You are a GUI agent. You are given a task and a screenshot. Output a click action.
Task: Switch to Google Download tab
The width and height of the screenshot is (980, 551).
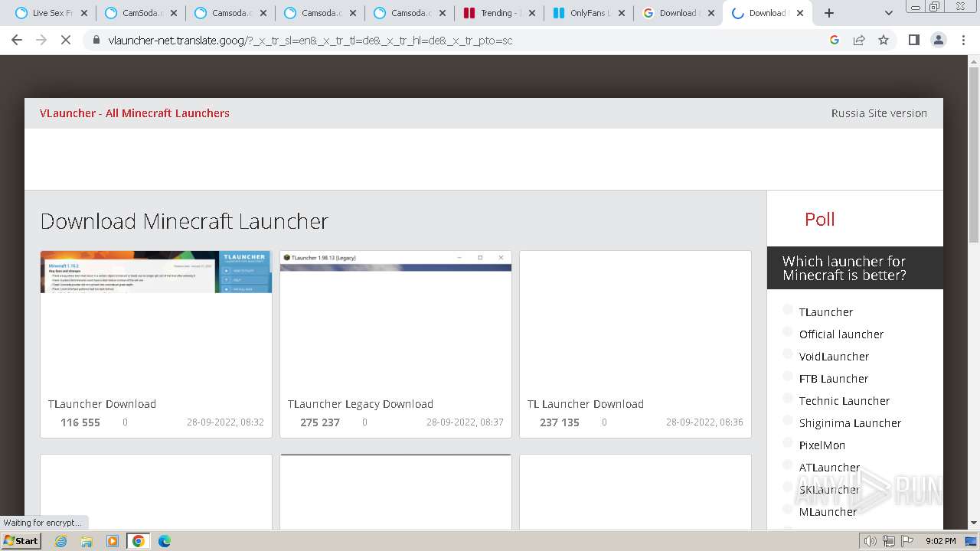coord(678,13)
